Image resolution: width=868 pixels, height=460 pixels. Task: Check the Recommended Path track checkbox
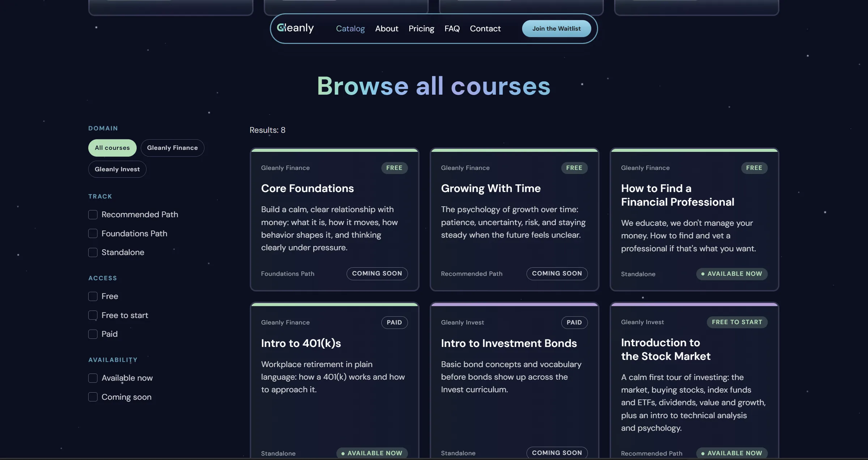point(93,215)
